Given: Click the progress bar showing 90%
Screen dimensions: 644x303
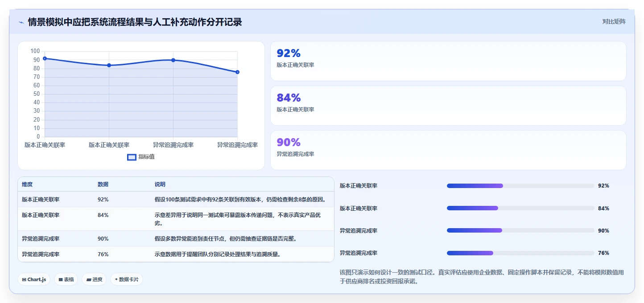Looking at the screenshot, I should (520, 230).
